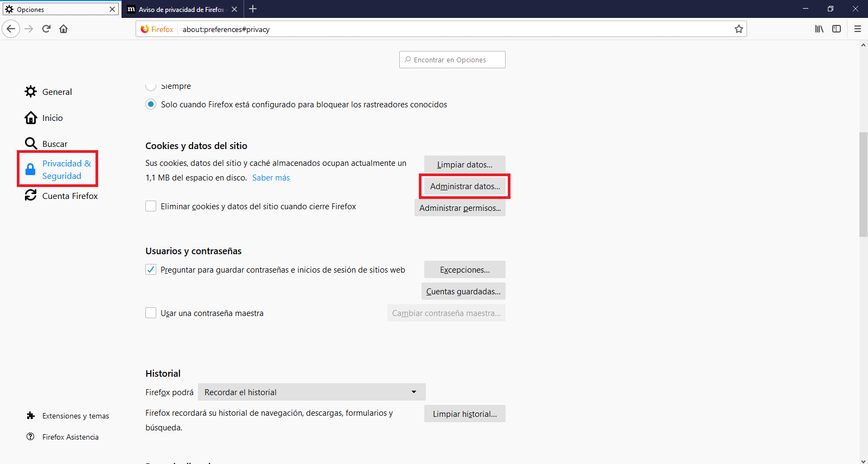Open the Library icon in the toolbar
The width and height of the screenshot is (868, 464).
(819, 29)
